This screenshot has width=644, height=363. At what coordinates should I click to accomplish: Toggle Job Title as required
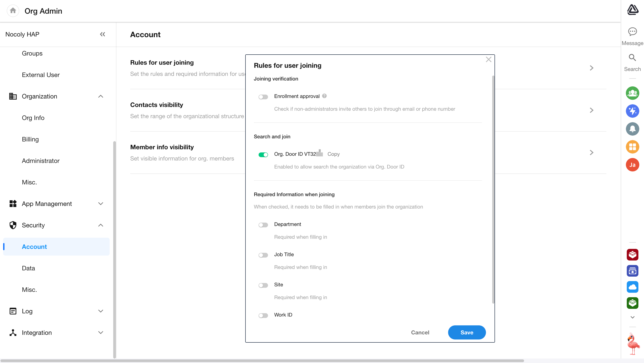point(263,255)
